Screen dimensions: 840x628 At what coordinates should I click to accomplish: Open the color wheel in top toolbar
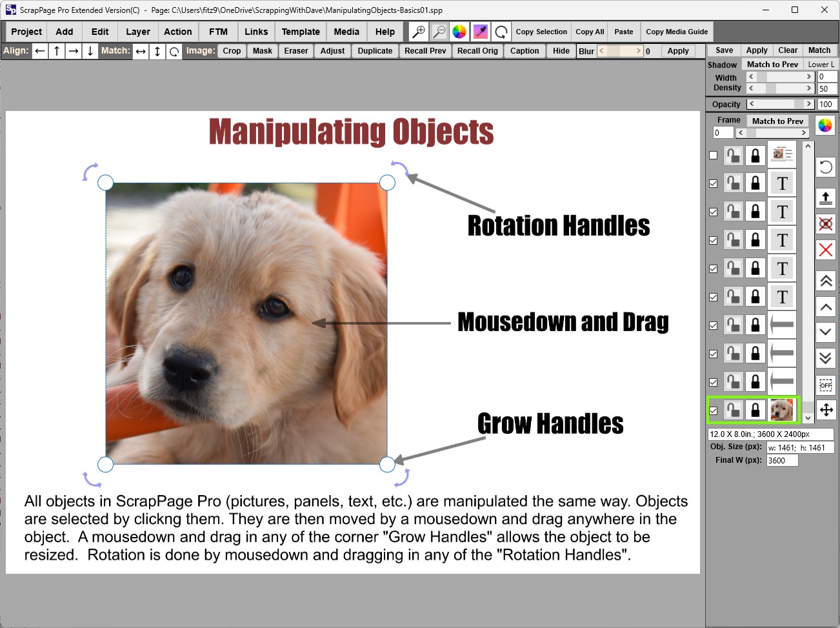[x=459, y=32]
